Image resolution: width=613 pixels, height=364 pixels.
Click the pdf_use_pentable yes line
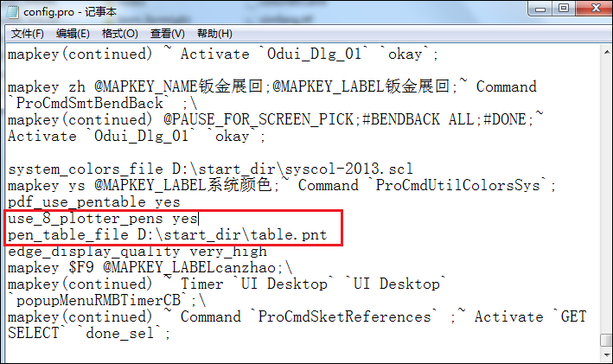94,202
